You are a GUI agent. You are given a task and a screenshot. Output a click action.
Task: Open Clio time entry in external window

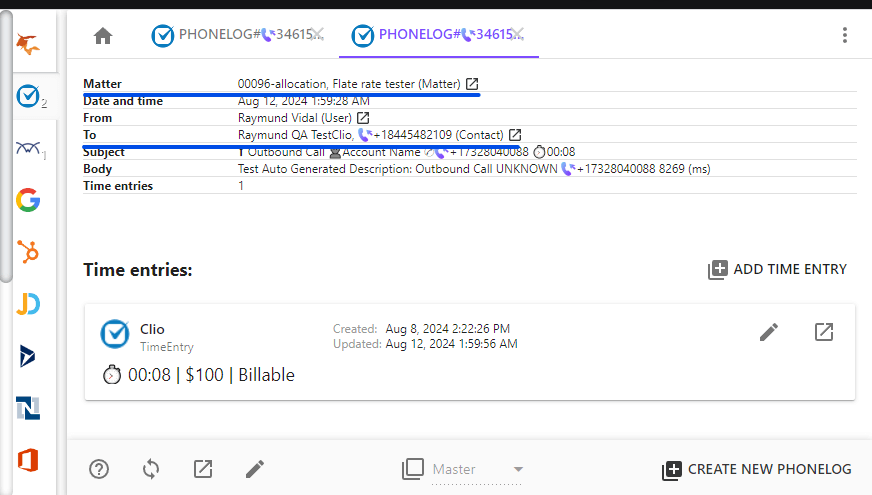click(x=823, y=332)
